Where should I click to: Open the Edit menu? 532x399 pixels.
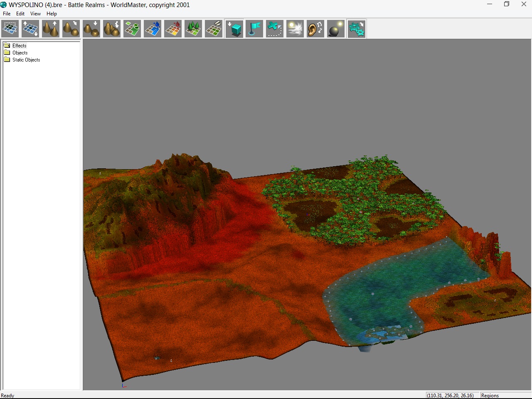click(x=20, y=14)
